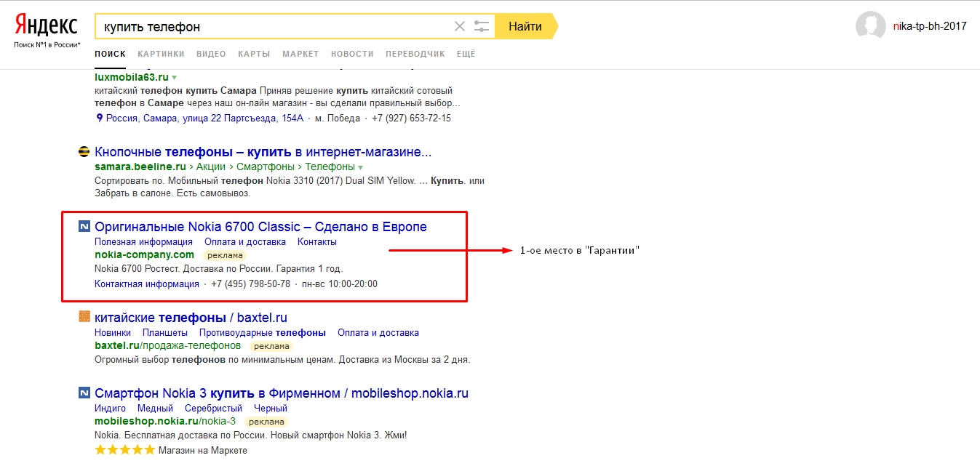This screenshot has height=466, width=980.
Task: Open the Индиго color sitelink
Action: [x=110, y=408]
